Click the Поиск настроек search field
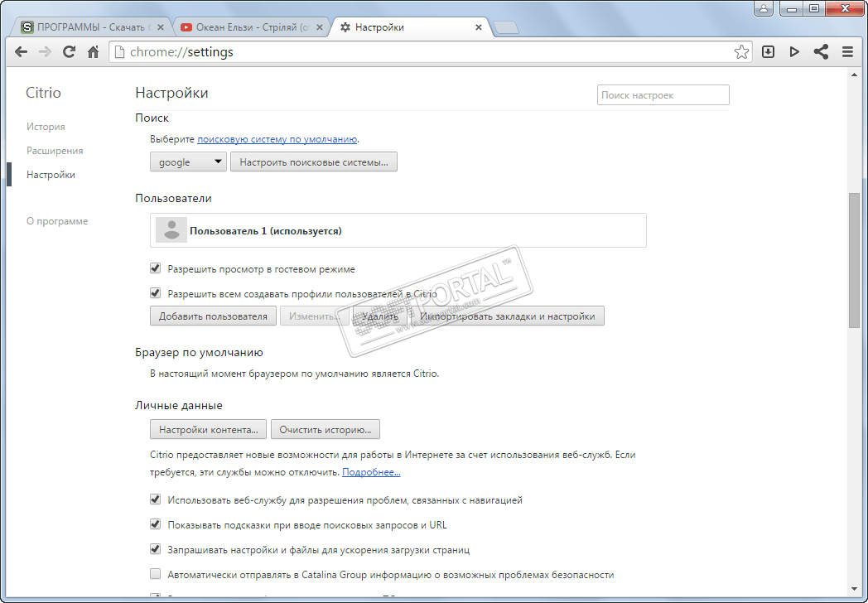 pos(663,94)
